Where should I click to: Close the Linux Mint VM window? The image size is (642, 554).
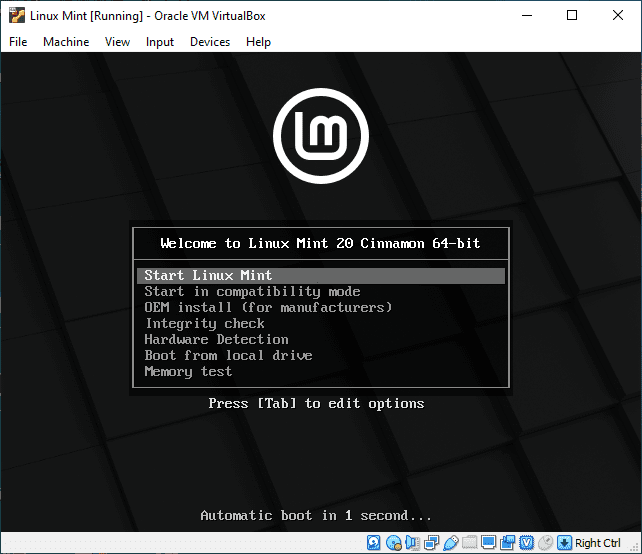[x=617, y=16]
